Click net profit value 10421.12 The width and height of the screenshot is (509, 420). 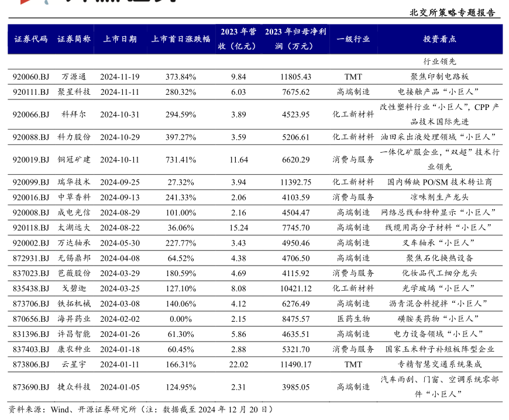(x=295, y=289)
